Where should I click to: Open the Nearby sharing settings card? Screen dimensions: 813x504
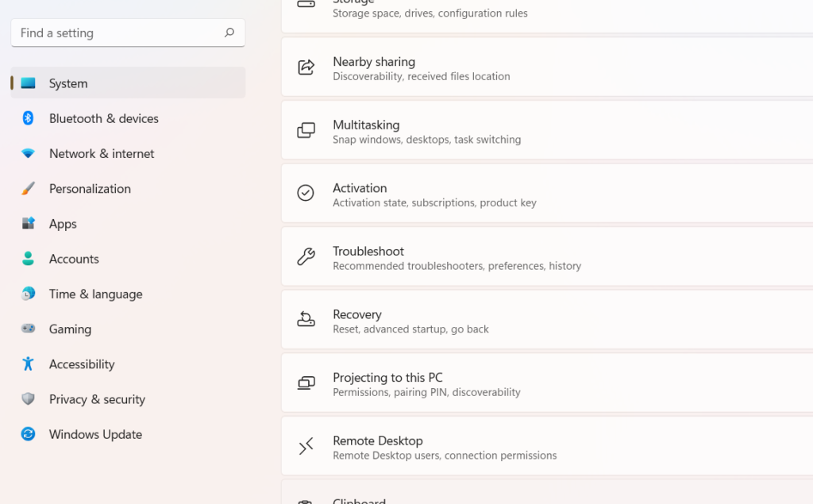(547, 67)
